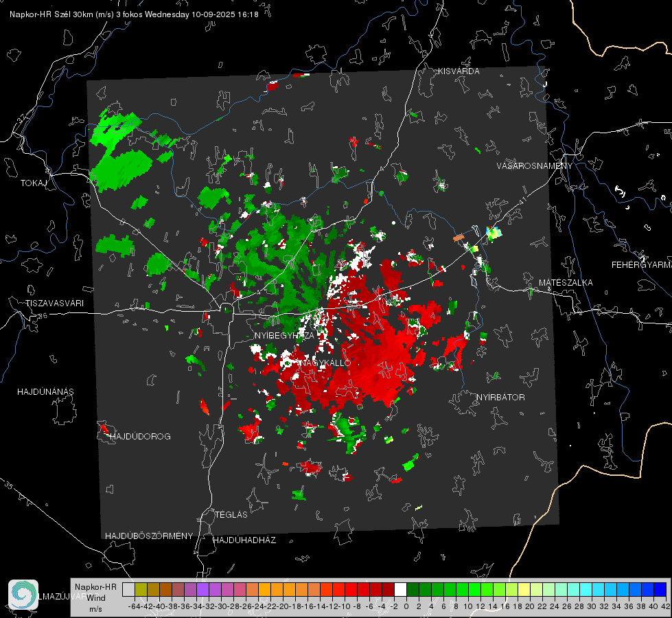Pick the violet swatch between -34 and -32
672x618 pixels.
click(x=202, y=589)
